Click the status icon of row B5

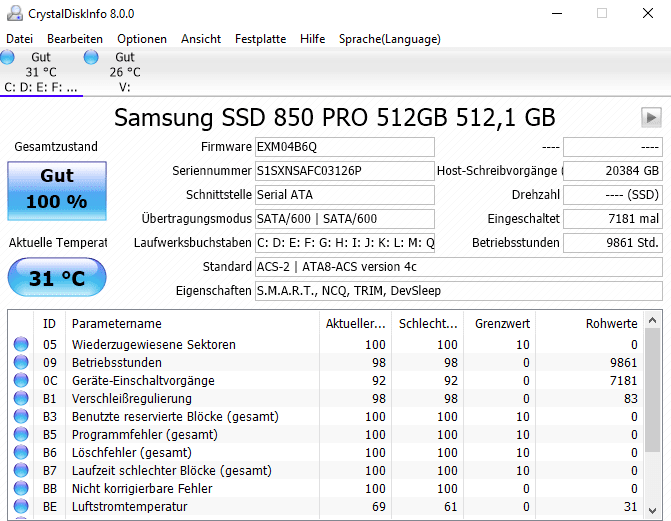pos(21,434)
